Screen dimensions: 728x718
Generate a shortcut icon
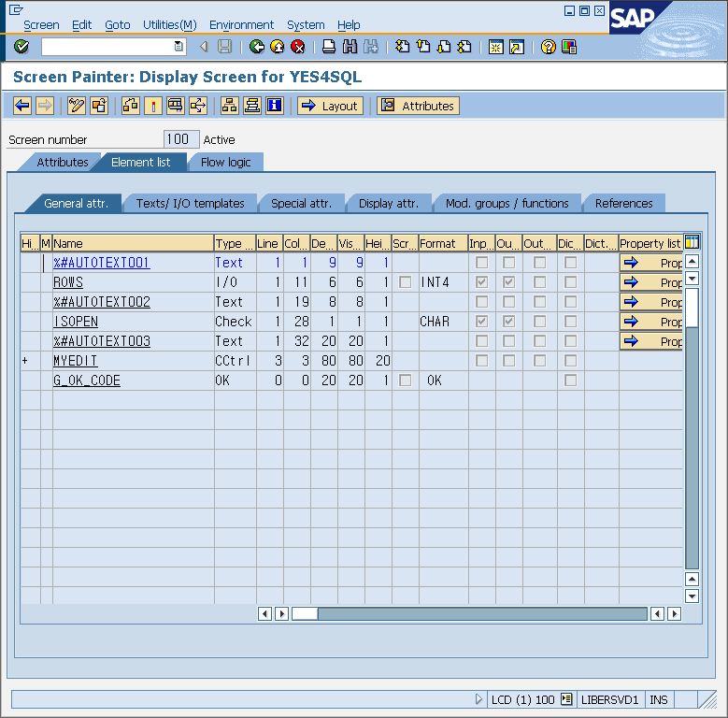(516, 47)
